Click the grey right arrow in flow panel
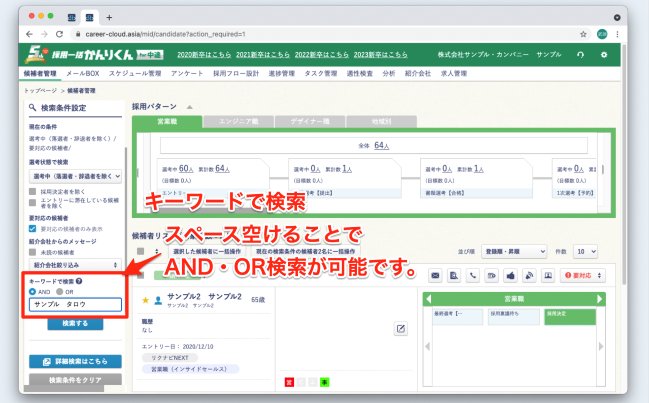Screen dimensions: 649x403 pyautogui.click(x=601, y=346)
